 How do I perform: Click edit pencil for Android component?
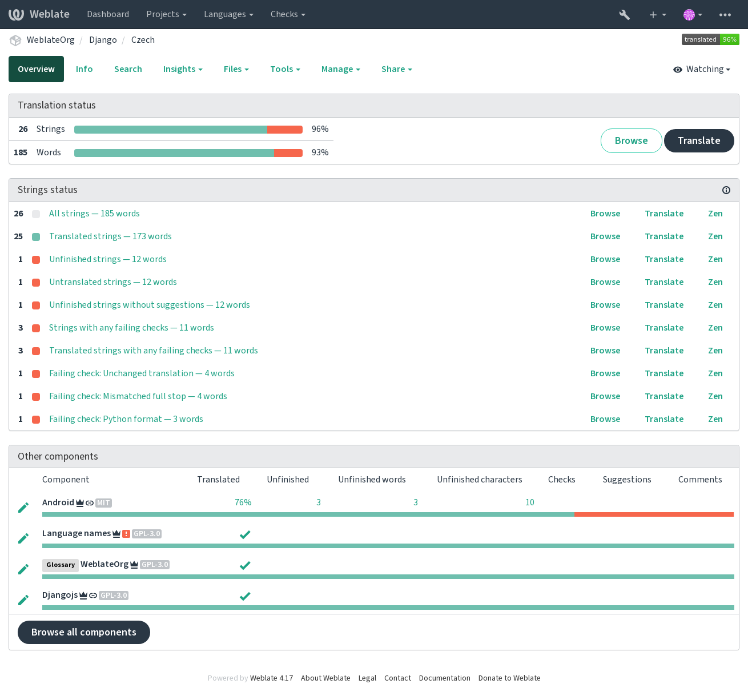(x=23, y=508)
